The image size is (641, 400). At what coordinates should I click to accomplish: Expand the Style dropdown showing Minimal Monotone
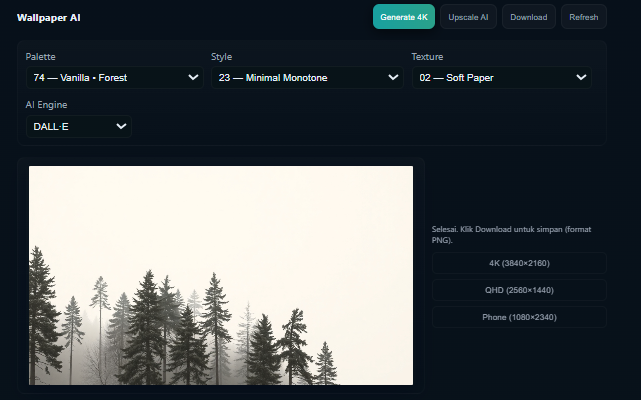click(307, 78)
